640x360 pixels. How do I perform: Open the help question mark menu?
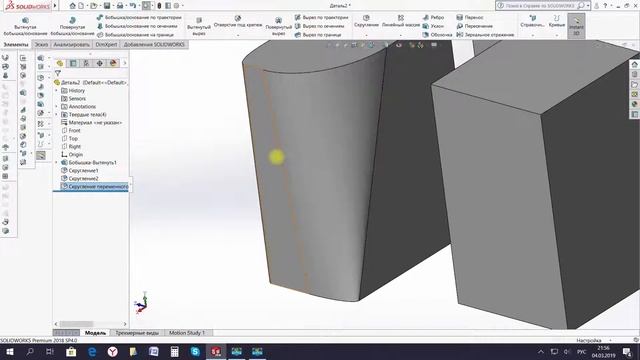point(605,6)
